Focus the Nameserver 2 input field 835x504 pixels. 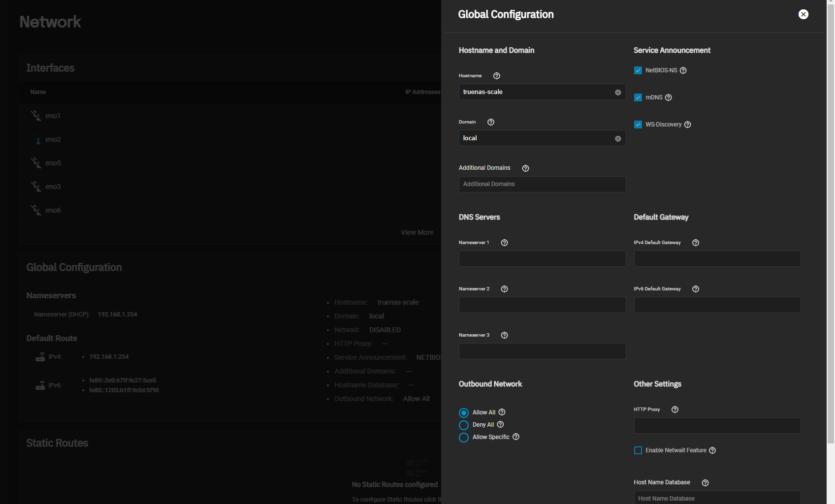542,305
